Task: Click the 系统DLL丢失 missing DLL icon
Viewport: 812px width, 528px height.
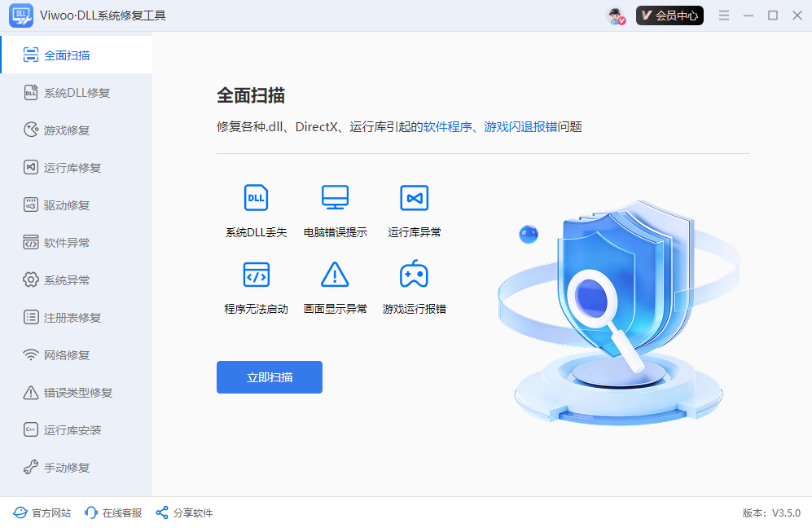Action: coord(255,197)
